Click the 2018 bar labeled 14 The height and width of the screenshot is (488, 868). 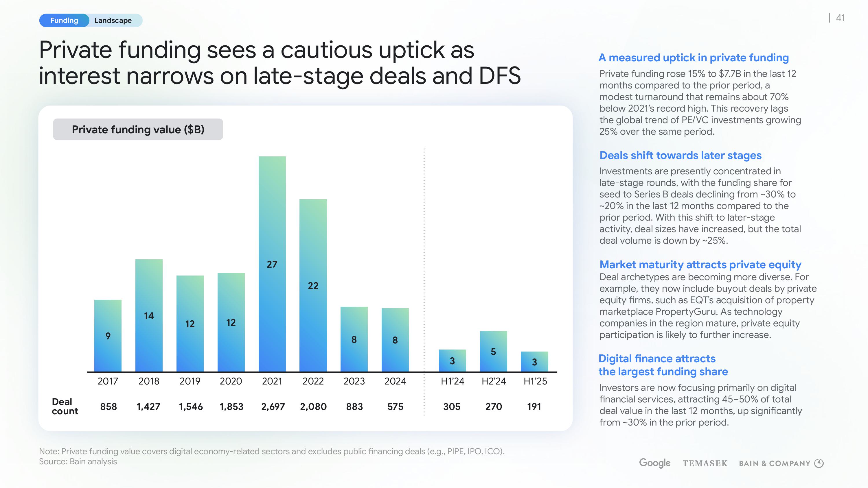point(149,315)
